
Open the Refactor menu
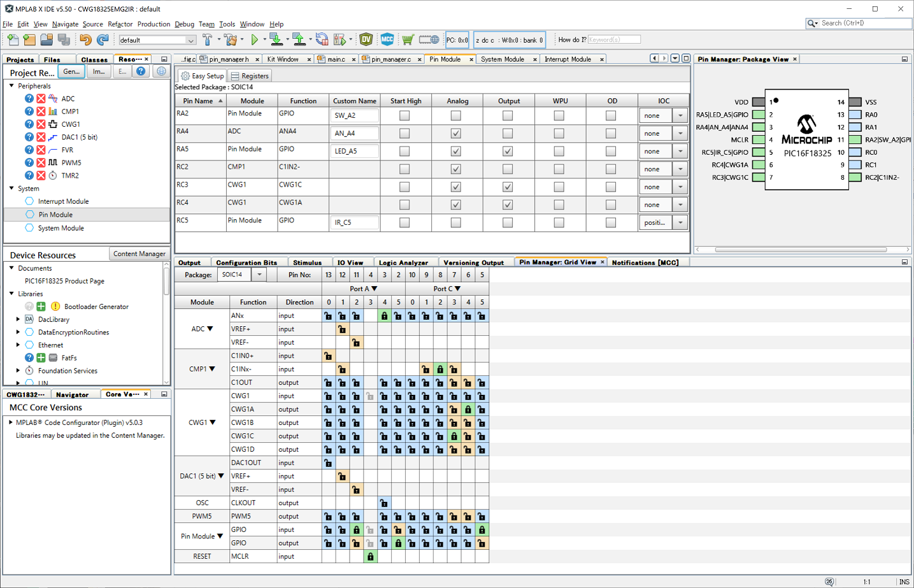[x=120, y=24]
